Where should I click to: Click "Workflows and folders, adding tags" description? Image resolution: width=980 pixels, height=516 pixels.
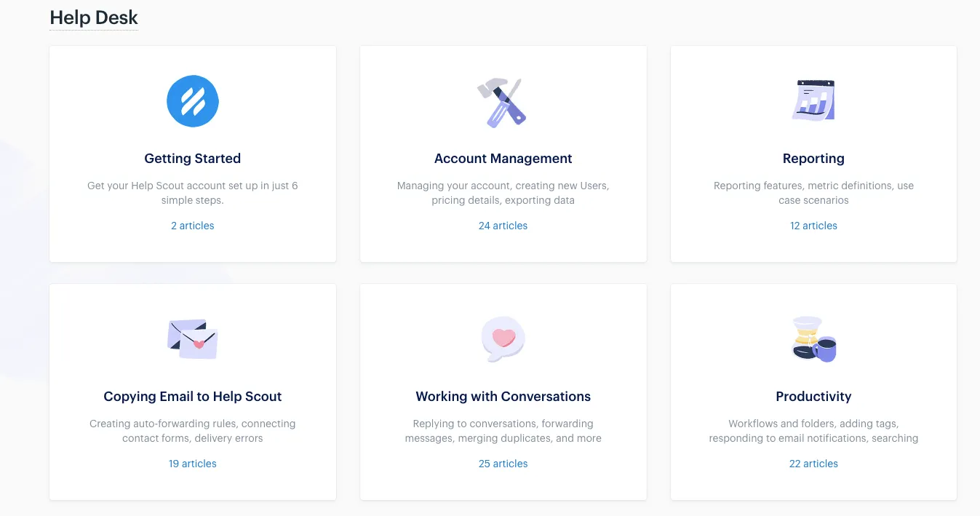pos(813,431)
